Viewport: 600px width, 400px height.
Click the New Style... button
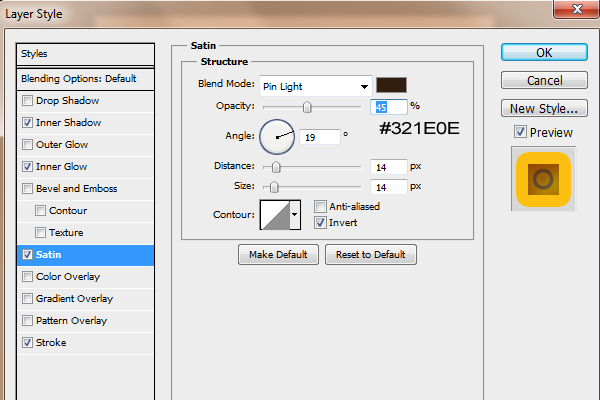click(544, 108)
